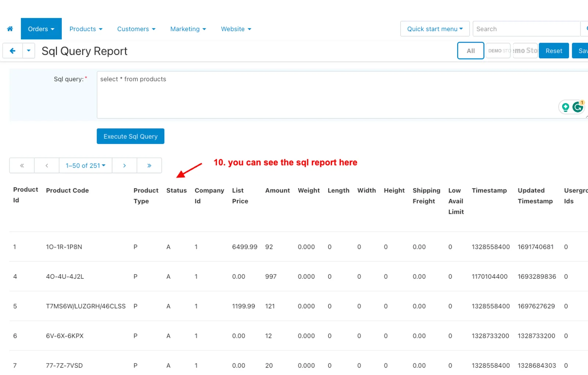Click inside the Sql query textarea
Image resolution: width=588 pixels, height=375 pixels.
pyautogui.click(x=342, y=95)
